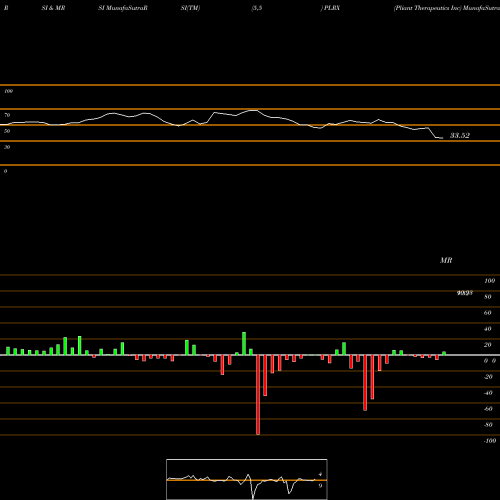This screenshot has height=500, width=500.
Task: Click the tallest green MR histogram bar
Action: click(x=244, y=344)
